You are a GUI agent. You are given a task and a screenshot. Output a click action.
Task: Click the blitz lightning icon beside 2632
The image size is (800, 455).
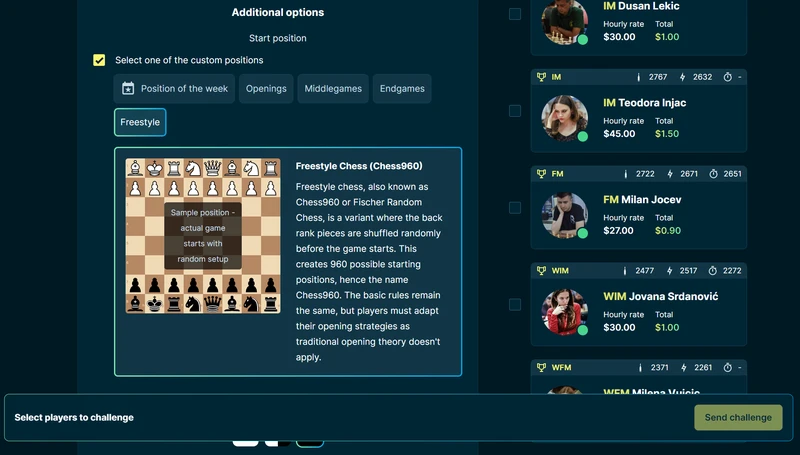pos(682,77)
